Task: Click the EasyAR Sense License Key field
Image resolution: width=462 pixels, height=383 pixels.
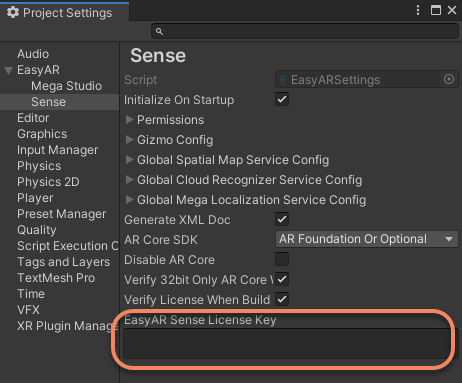Action: click(x=290, y=344)
